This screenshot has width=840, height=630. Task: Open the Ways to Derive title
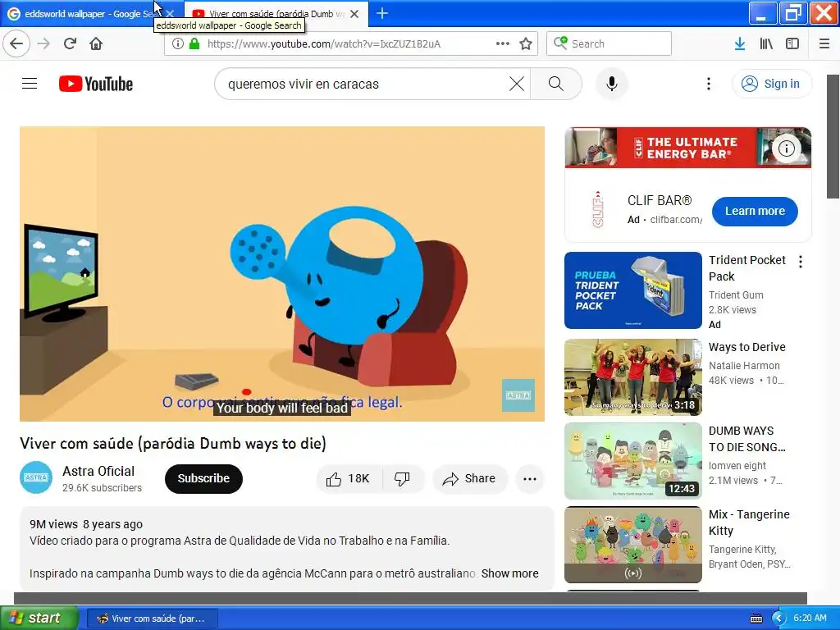coord(746,347)
